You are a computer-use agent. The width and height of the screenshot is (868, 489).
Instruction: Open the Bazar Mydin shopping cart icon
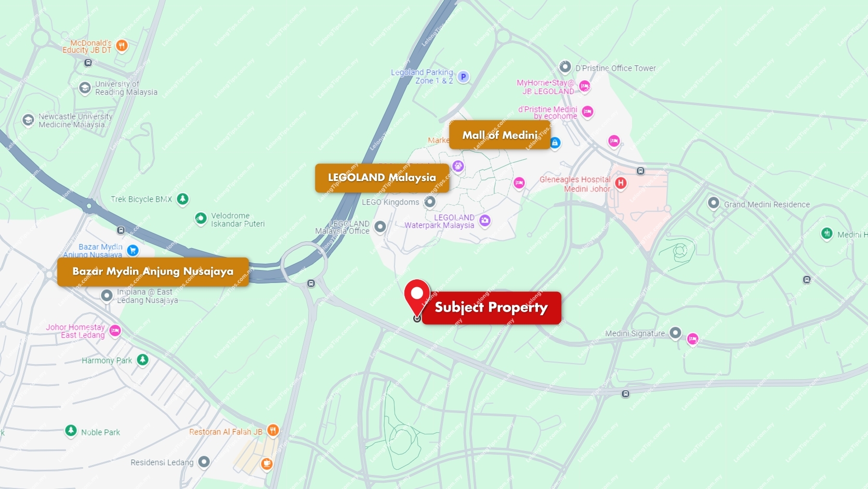coord(133,250)
